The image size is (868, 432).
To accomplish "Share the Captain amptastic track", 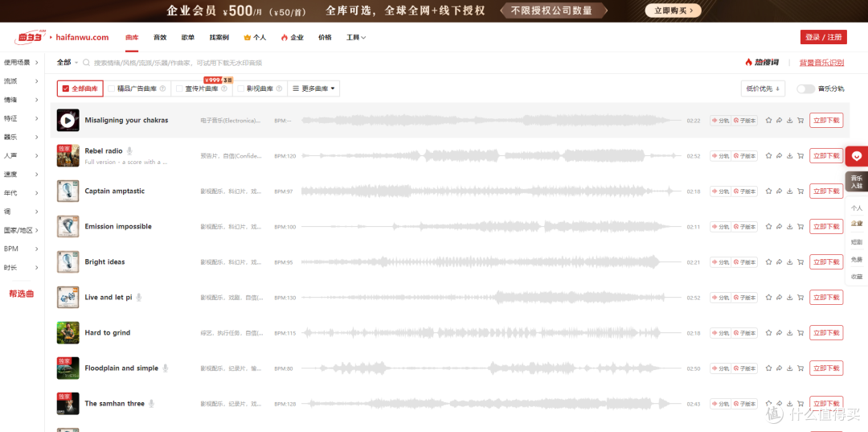I will 779,191.
